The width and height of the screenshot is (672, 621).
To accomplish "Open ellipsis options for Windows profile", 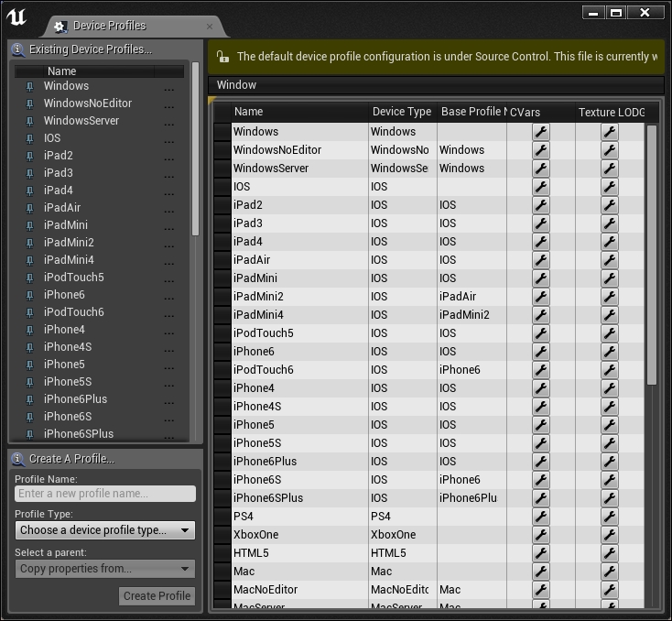I will pos(169,90).
